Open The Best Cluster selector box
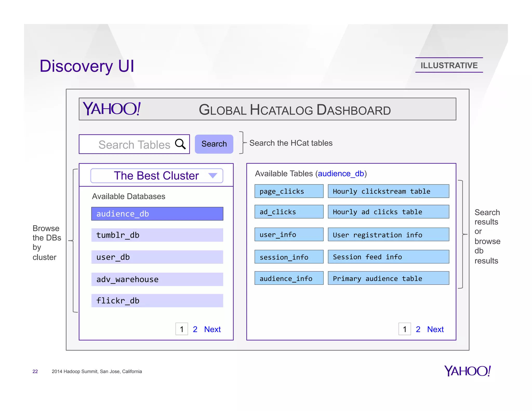This screenshot has width=532, height=411. pyautogui.click(x=156, y=176)
